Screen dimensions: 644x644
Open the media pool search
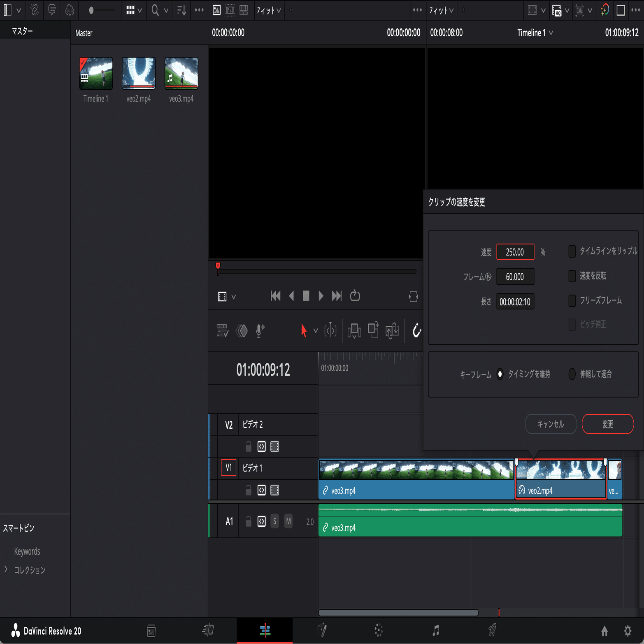[154, 10]
